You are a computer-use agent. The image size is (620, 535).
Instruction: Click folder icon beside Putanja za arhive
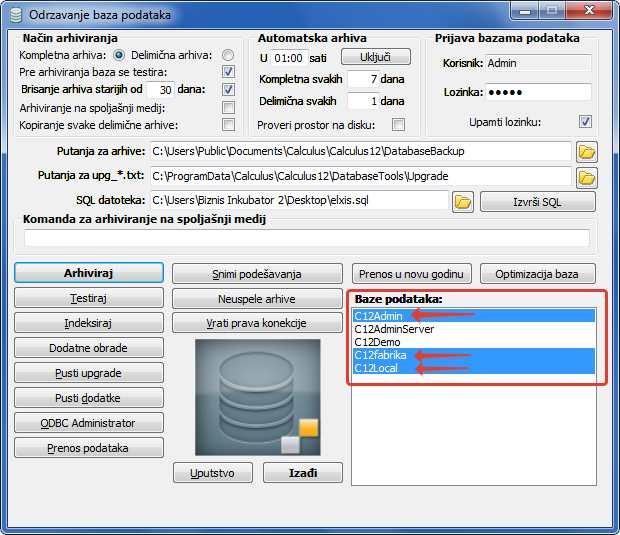point(586,152)
